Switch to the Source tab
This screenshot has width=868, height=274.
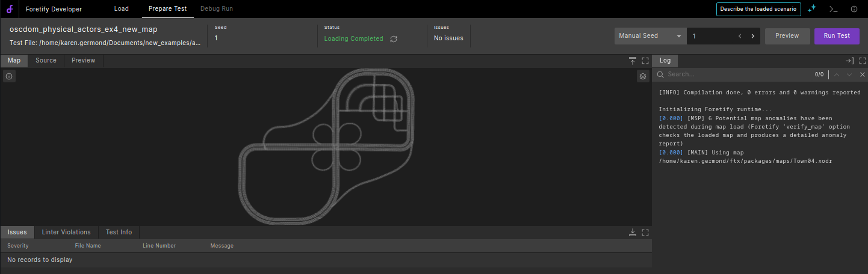pyautogui.click(x=46, y=61)
